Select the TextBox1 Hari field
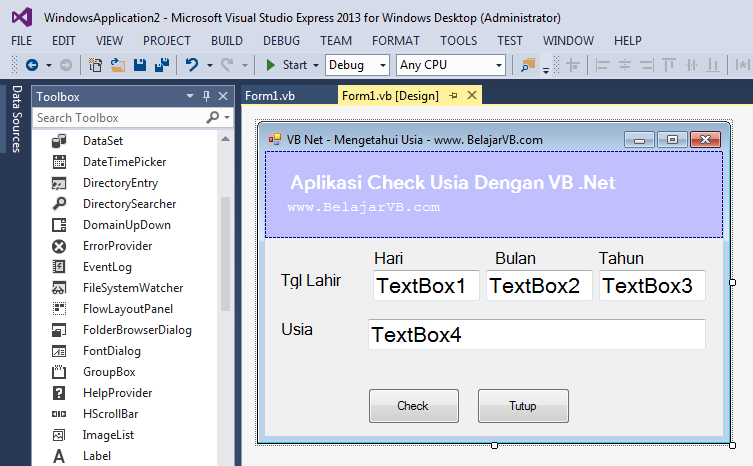 (426, 285)
